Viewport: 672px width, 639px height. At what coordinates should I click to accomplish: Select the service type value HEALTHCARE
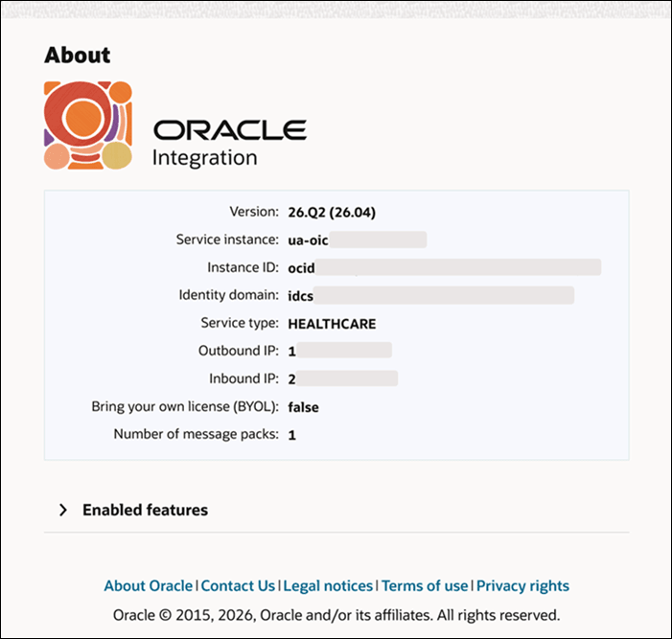[x=332, y=324]
